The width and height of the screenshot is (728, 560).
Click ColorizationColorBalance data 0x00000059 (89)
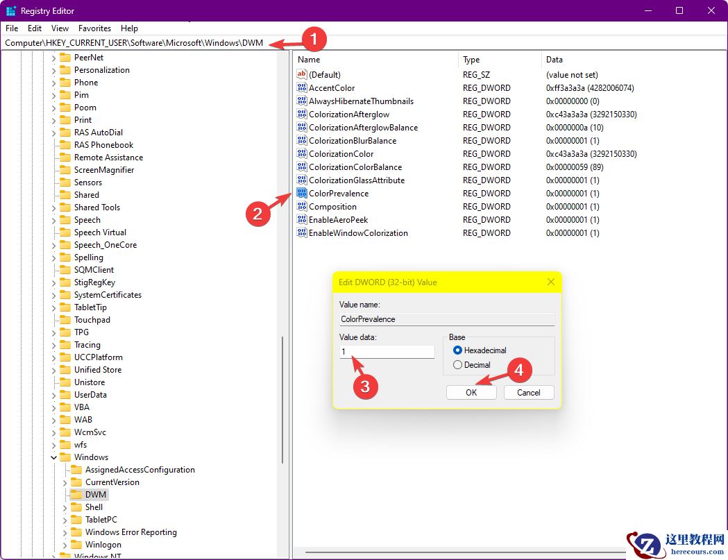pyautogui.click(x=575, y=167)
